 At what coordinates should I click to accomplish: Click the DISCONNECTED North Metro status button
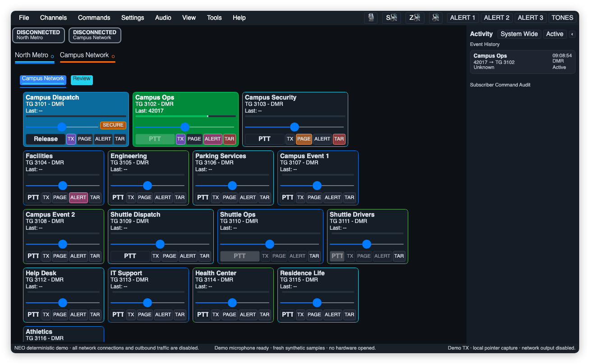tap(38, 35)
